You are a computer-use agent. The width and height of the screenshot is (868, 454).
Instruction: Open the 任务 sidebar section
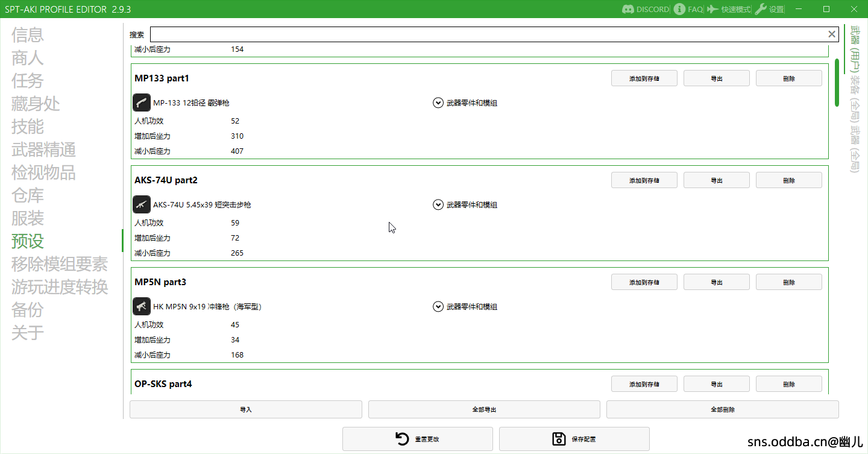28,81
